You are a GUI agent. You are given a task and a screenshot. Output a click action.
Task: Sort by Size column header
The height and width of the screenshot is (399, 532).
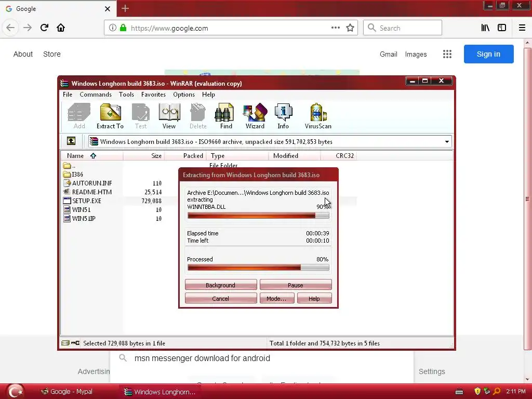[144, 156]
